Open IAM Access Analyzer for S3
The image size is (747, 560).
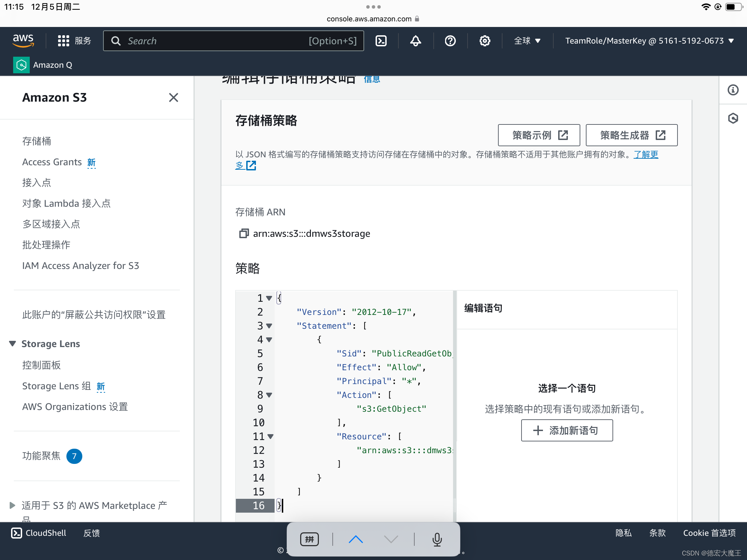tap(81, 265)
